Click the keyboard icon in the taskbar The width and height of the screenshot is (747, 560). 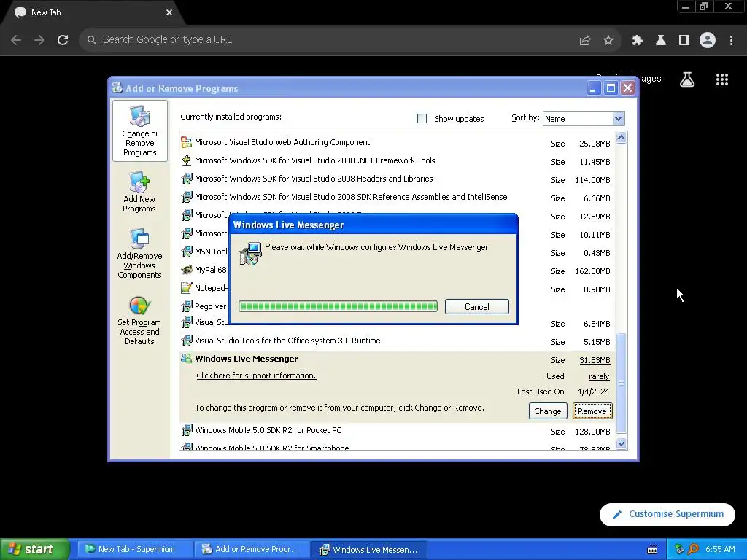pyautogui.click(x=652, y=550)
